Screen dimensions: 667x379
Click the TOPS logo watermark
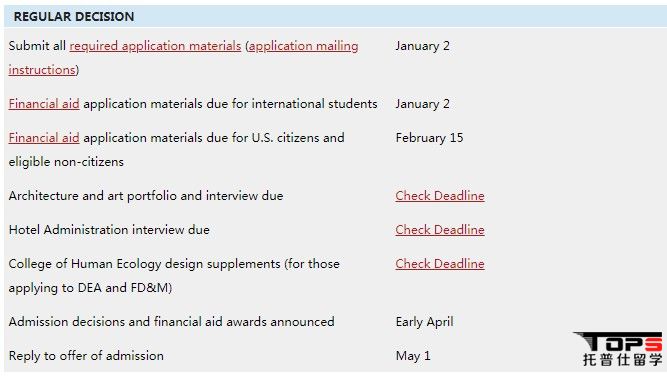(619, 349)
